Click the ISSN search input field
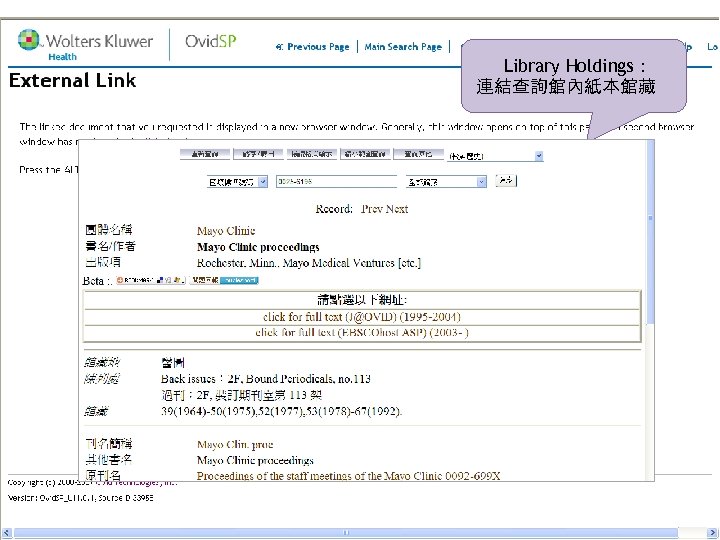This screenshot has width=720, height=540. pos(336,181)
